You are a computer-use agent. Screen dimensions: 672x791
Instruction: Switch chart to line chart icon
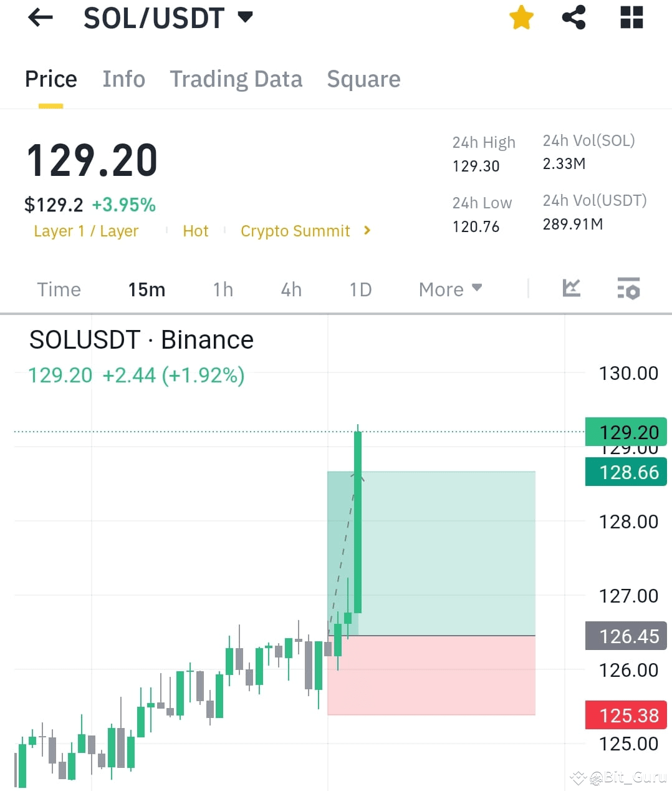(571, 288)
